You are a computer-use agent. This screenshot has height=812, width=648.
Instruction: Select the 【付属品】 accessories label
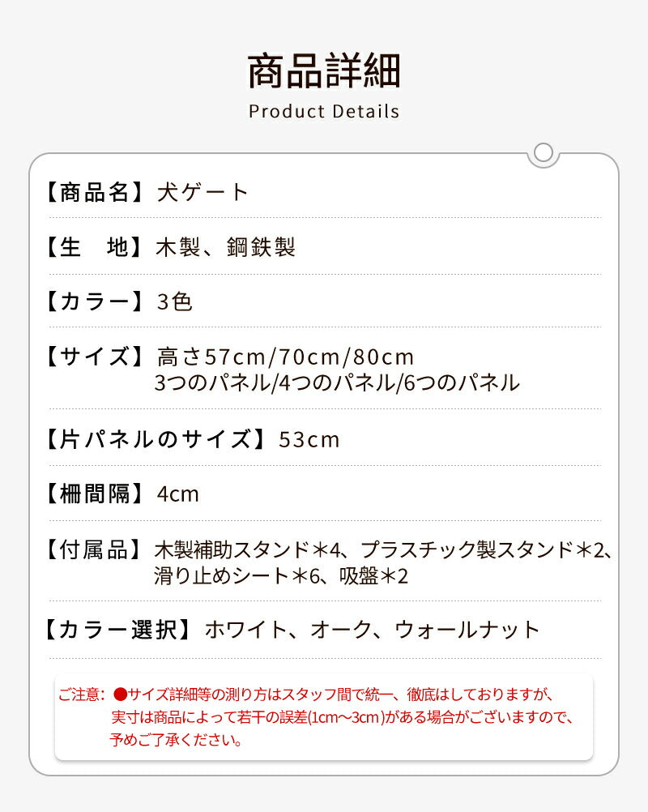click(93, 549)
